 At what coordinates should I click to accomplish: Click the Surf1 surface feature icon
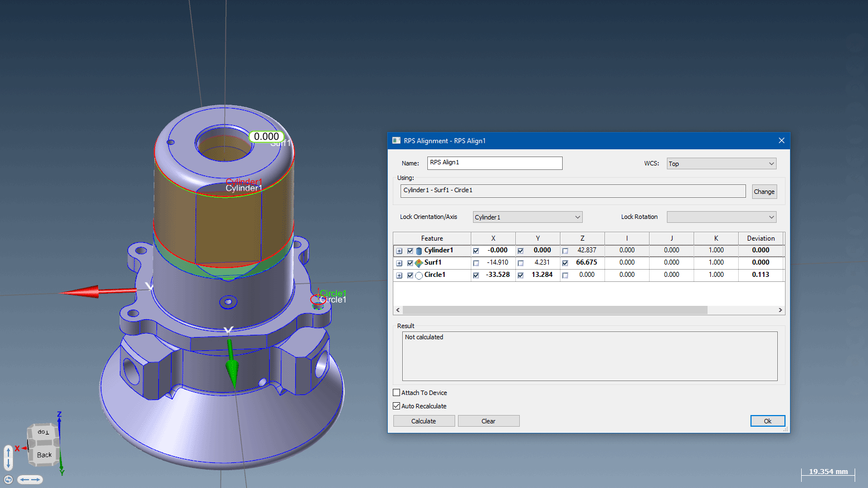419,263
